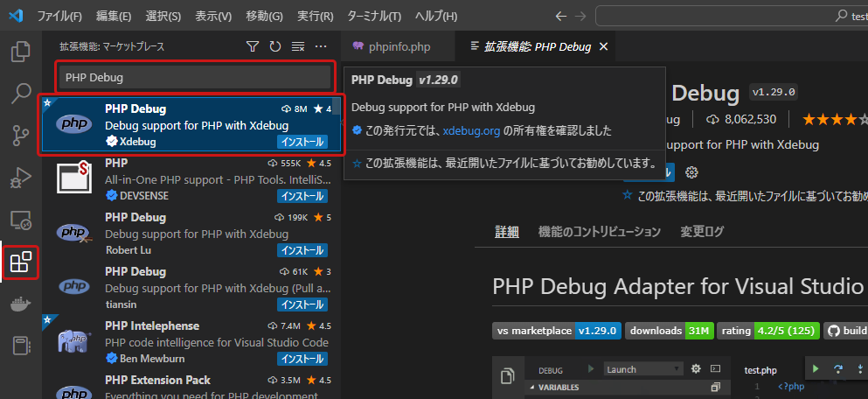This screenshot has width=868, height=399.
Task: Install PHP Debug by Xdebug
Action: [302, 142]
